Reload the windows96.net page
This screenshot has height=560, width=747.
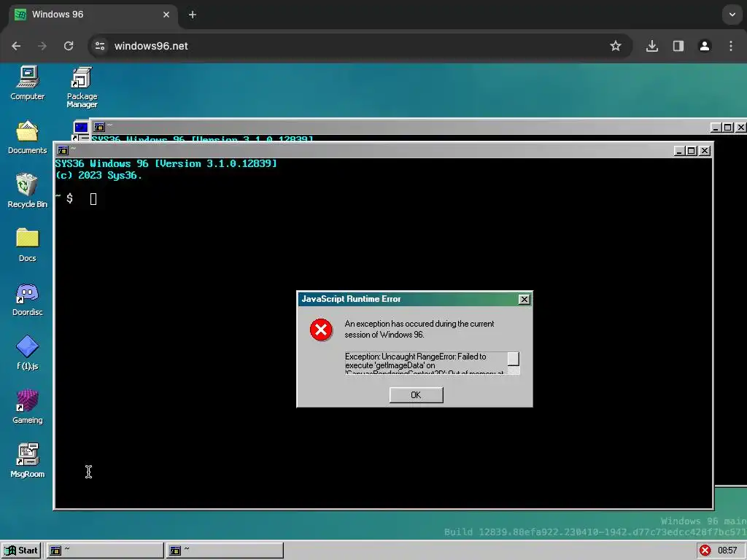69,46
